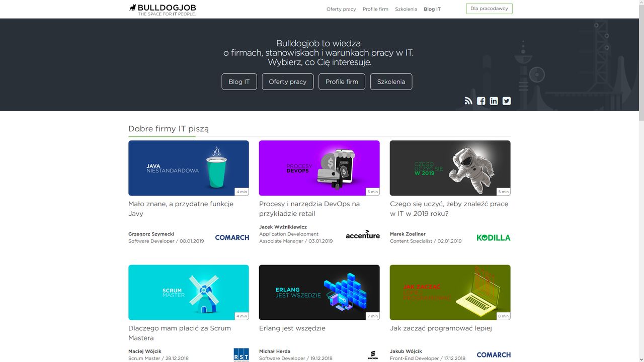Open article title Erlang jest wszędzie
644x362 pixels.
pos(292,328)
